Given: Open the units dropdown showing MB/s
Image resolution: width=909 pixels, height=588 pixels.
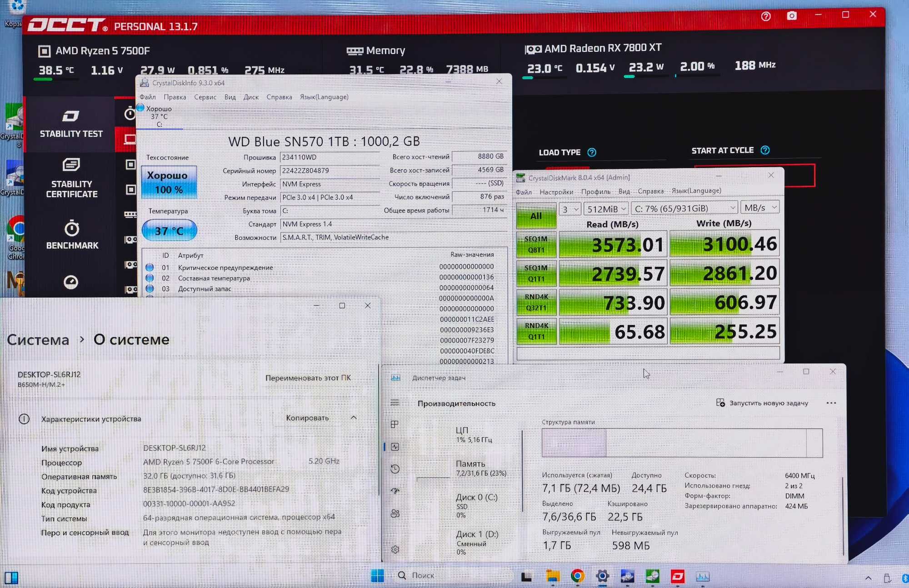Looking at the screenshot, I should (x=760, y=208).
